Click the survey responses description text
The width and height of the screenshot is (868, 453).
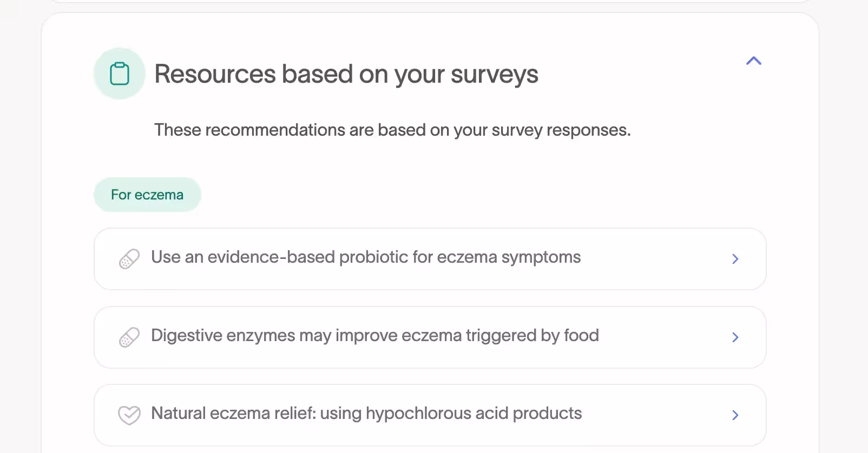coord(392,130)
